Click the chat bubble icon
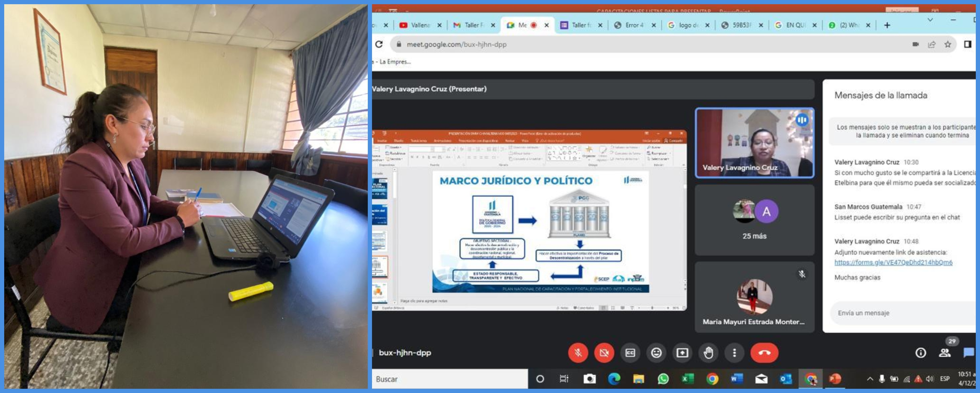Screen dimensions: 980x393 (969, 353)
